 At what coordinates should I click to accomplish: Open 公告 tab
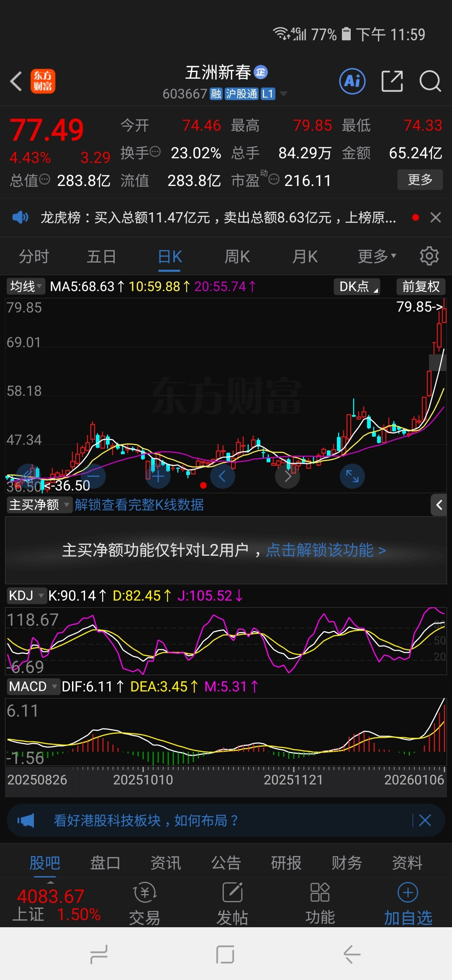click(x=226, y=863)
